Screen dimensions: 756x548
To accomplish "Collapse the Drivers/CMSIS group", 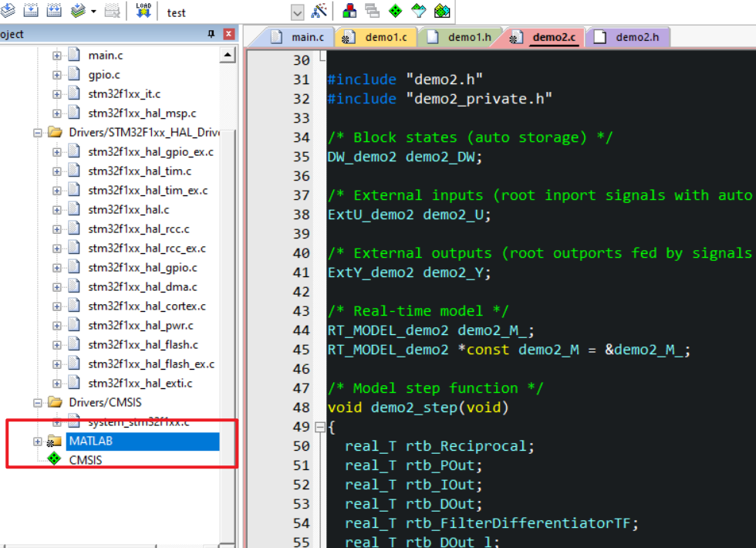I will tap(38, 403).
